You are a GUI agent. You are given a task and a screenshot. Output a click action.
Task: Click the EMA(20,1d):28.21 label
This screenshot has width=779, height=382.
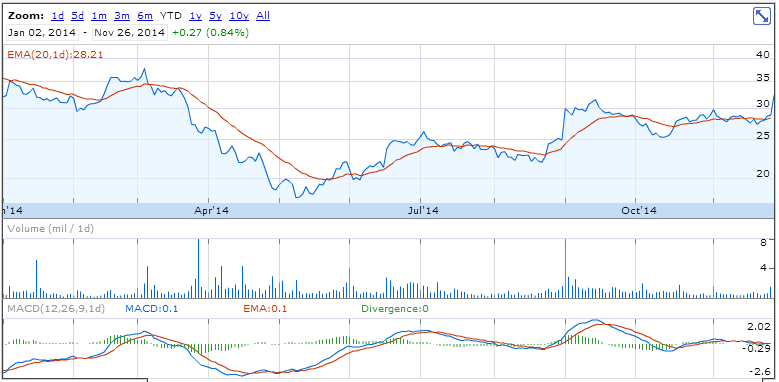pyautogui.click(x=55, y=55)
